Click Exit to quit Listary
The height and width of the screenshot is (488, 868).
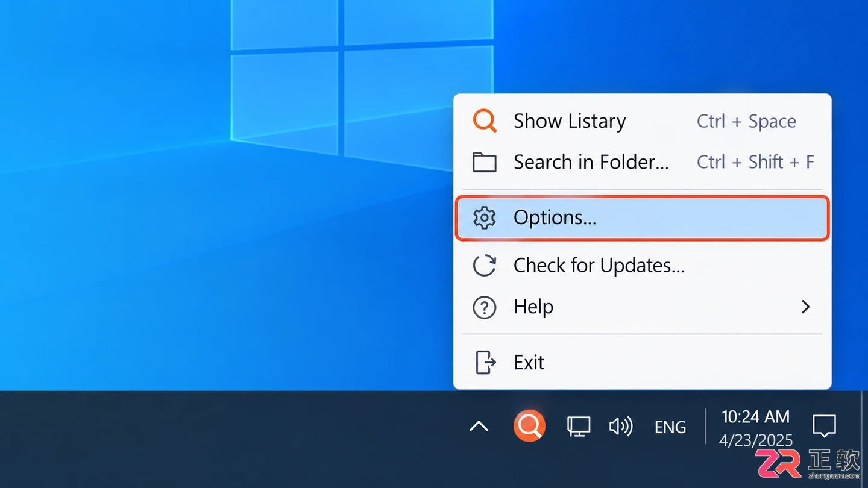643,362
